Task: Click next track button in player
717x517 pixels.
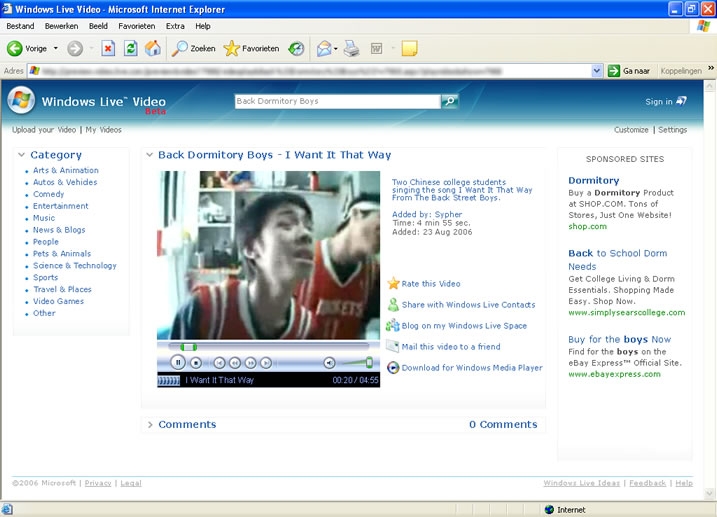Action: [266, 363]
